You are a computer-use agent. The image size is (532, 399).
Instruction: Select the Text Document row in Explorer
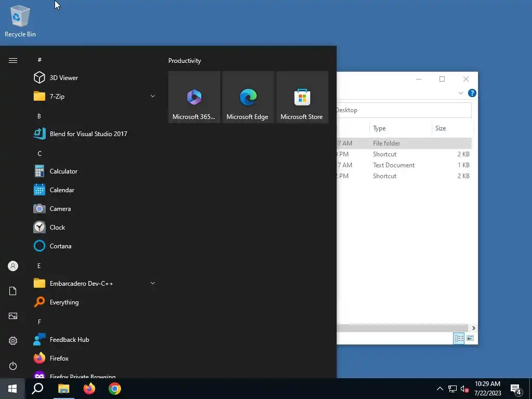404,165
